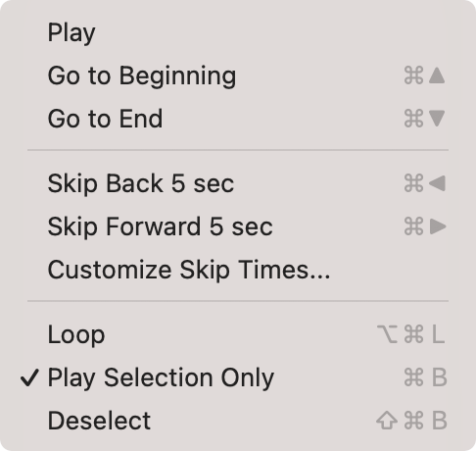The height and width of the screenshot is (451, 476).
Task: Click the command symbol on Skip Forward row
Action: [x=413, y=226]
